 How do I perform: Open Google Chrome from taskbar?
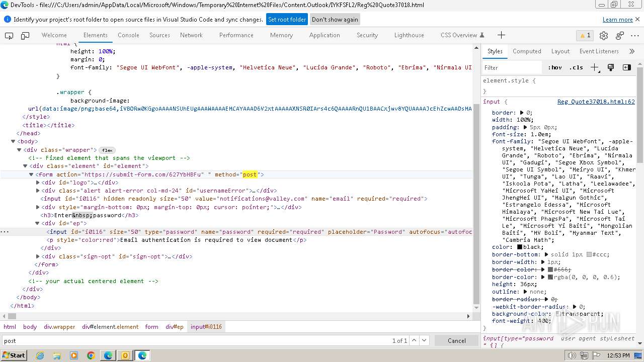(x=91, y=355)
